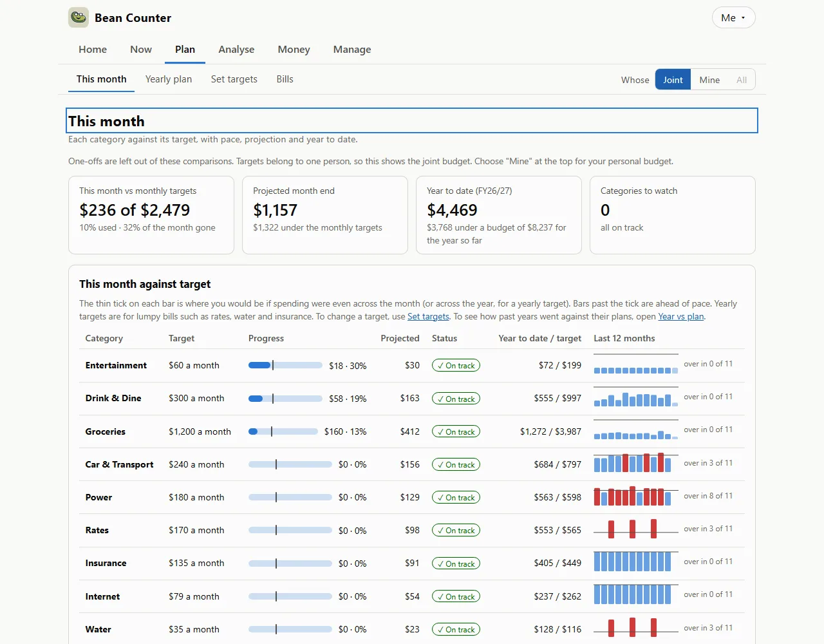Switch the budget view to Mine
This screenshot has height=644, width=824.
point(709,80)
